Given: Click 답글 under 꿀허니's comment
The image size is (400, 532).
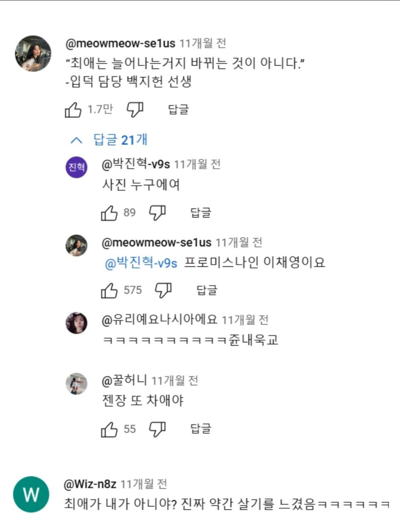Looking at the screenshot, I should click(201, 429).
